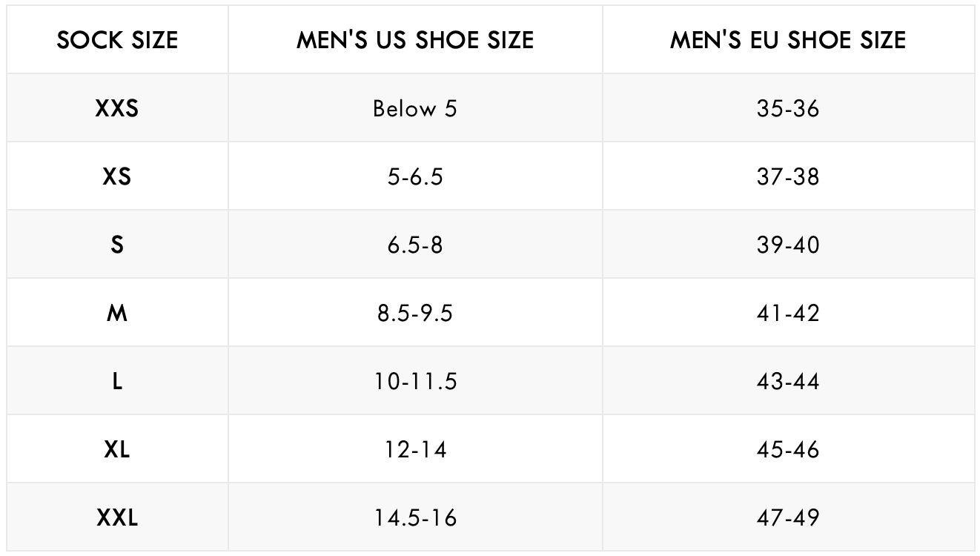Screen dimensions: 980x556
Task: Select the 41-42 EU shoe size cell
Action: tap(788, 314)
